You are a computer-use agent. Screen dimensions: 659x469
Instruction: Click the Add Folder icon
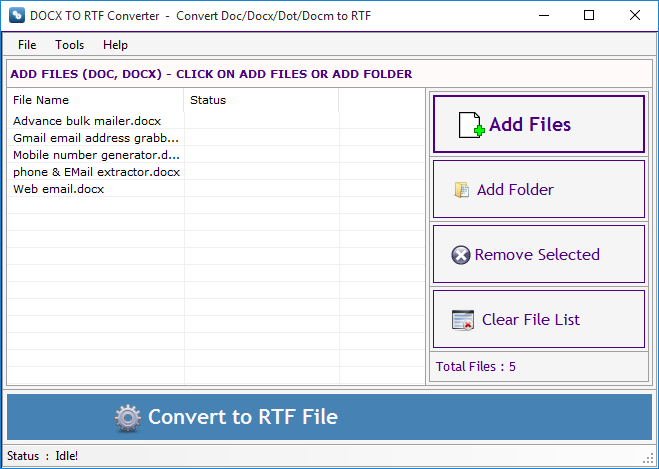point(461,190)
